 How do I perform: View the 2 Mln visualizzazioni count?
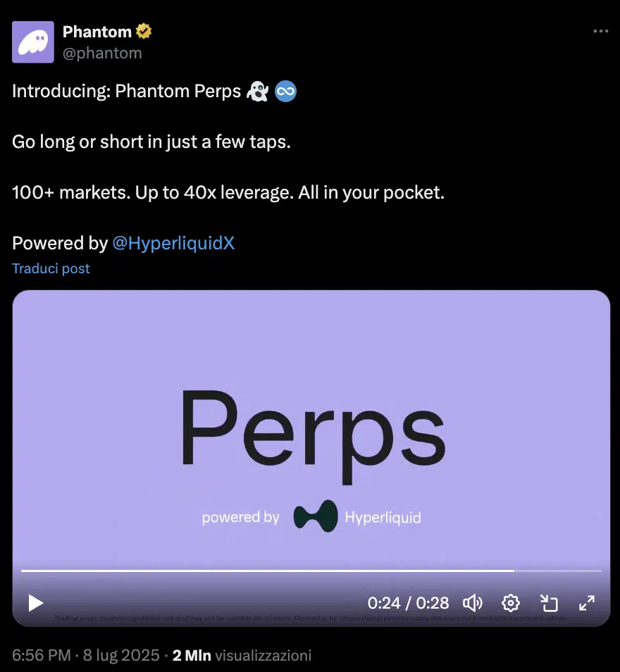[x=242, y=655]
